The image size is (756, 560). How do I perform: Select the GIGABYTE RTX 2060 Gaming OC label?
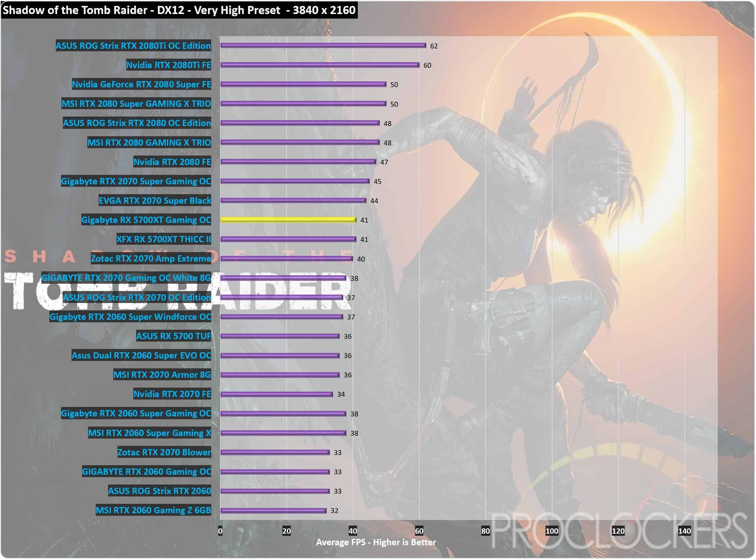pos(147,472)
